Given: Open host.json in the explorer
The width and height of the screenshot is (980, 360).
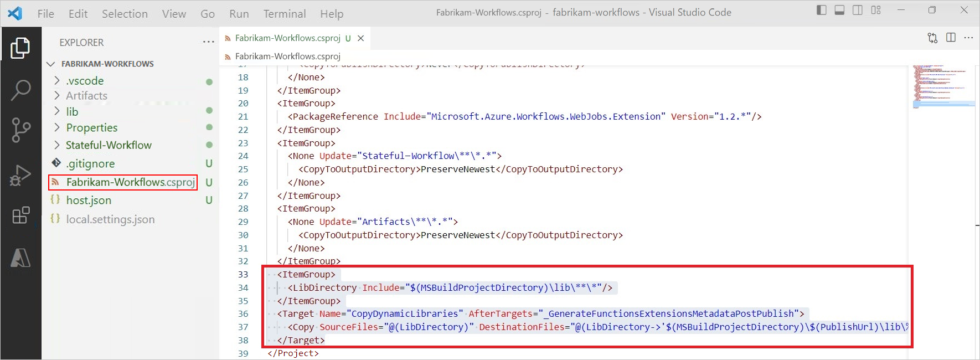Looking at the screenshot, I should pos(89,200).
